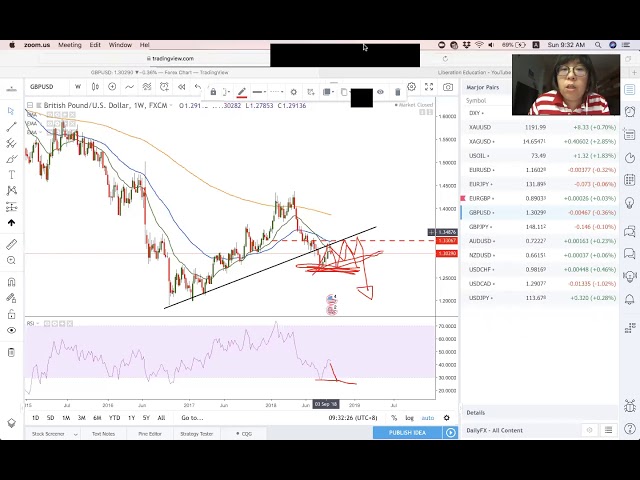Screen dimensions: 640x480
Task: Pick the ruler measure tool
Action: pos(11,244)
